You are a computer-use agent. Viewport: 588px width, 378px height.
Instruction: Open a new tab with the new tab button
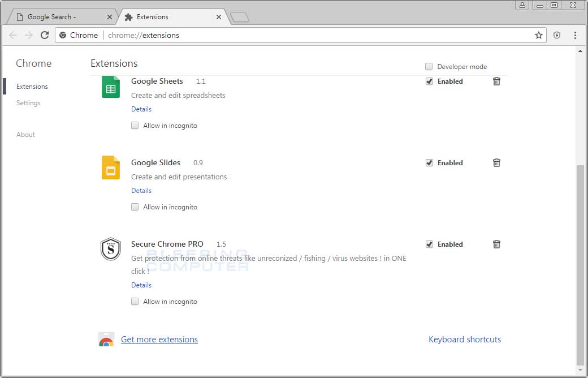pyautogui.click(x=239, y=18)
